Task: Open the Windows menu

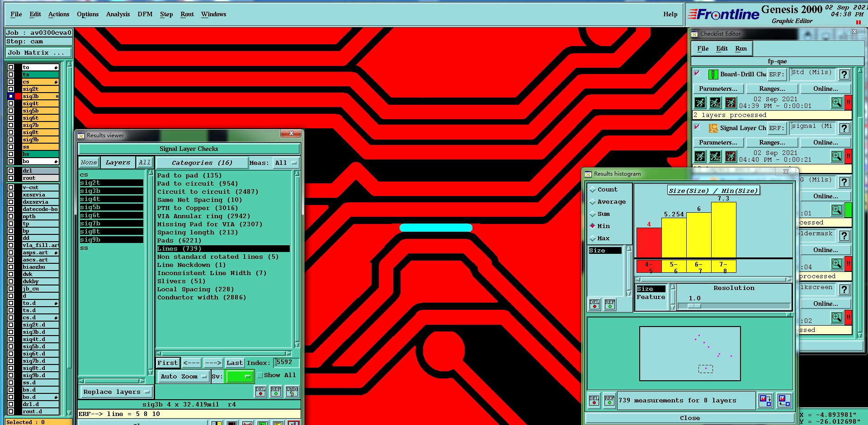Action: [x=213, y=14]
